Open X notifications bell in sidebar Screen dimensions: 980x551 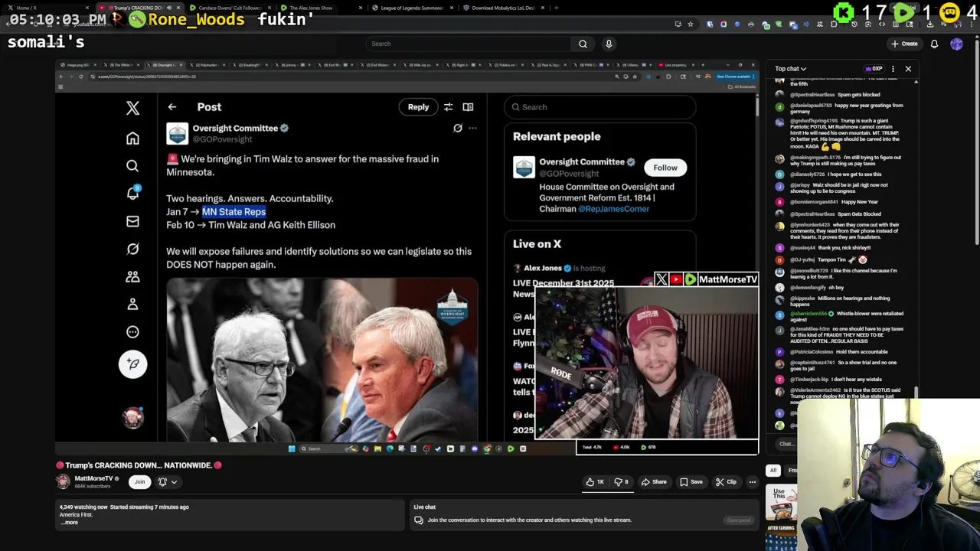132,194
